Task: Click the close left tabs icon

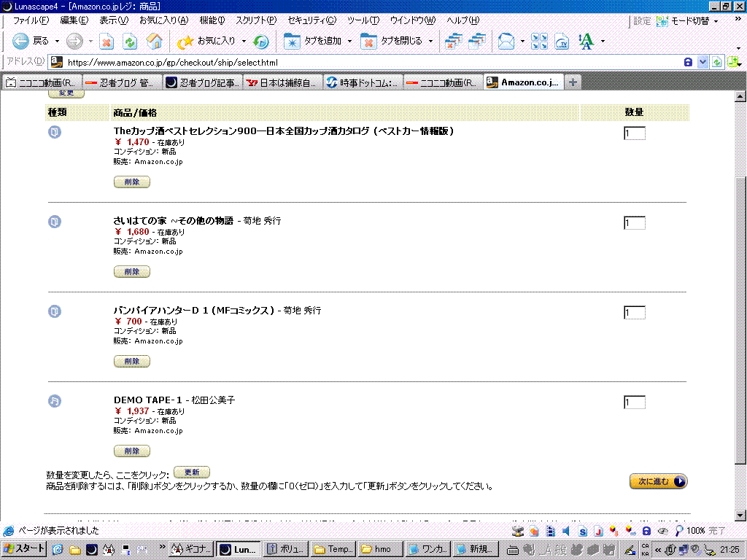Action: coord(453,42)
